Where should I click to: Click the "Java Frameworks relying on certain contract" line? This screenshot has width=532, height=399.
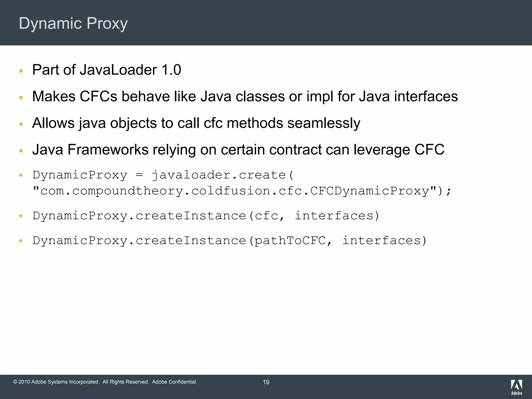tap(238, 150)
